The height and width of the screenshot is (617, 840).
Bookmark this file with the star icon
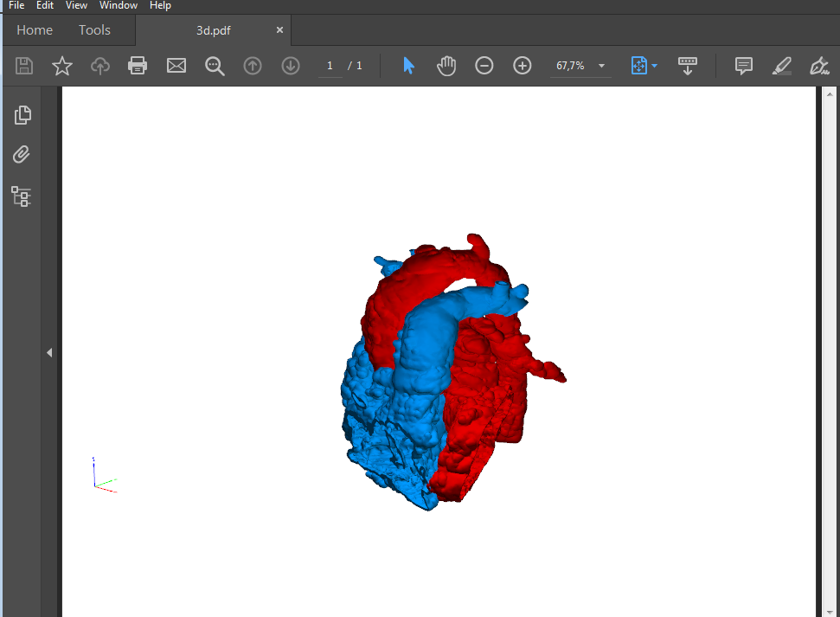click(62, 66)
